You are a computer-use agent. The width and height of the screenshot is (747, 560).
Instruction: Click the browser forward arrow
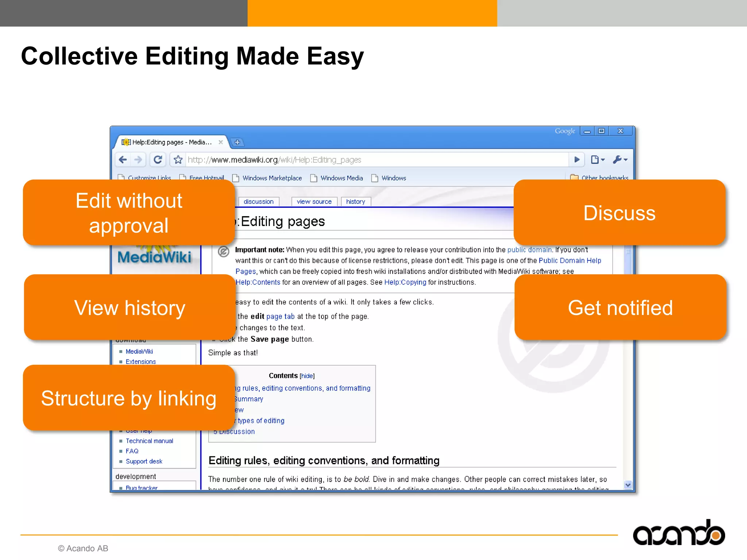pyautogui.click(x=138, y=160)
